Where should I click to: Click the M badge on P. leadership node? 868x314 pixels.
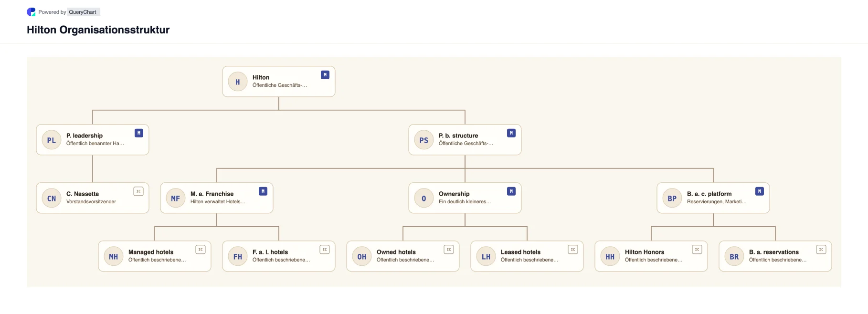[139, 133]
